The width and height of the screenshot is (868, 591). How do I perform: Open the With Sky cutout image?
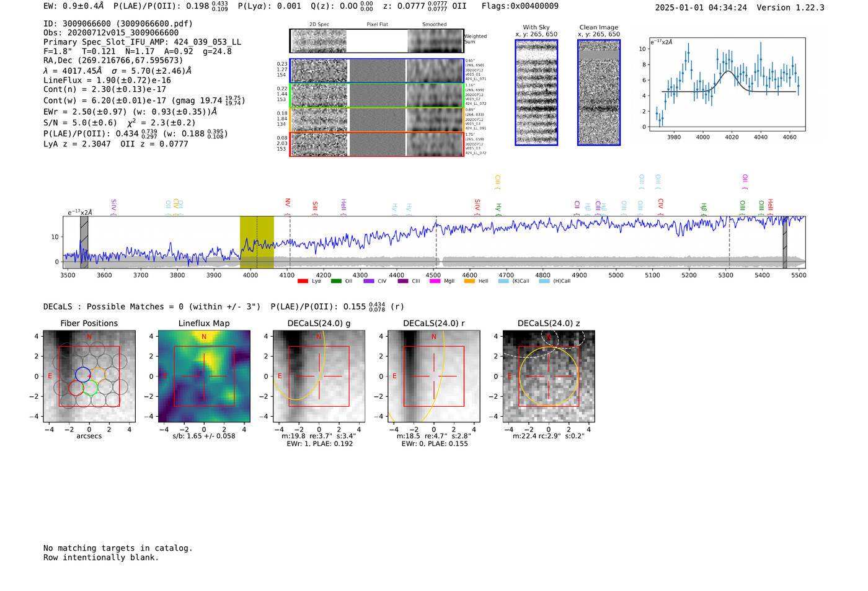click(x=536, y=92)
